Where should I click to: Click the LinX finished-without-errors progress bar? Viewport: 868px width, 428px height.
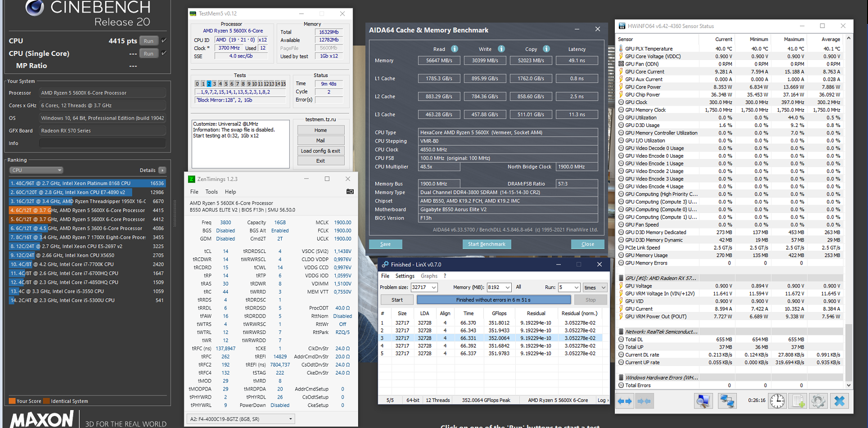click(493, 300)
